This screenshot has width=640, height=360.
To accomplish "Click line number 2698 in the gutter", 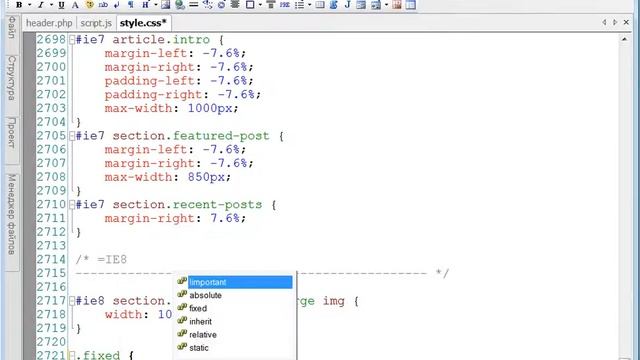I will [x=51, y=40].
